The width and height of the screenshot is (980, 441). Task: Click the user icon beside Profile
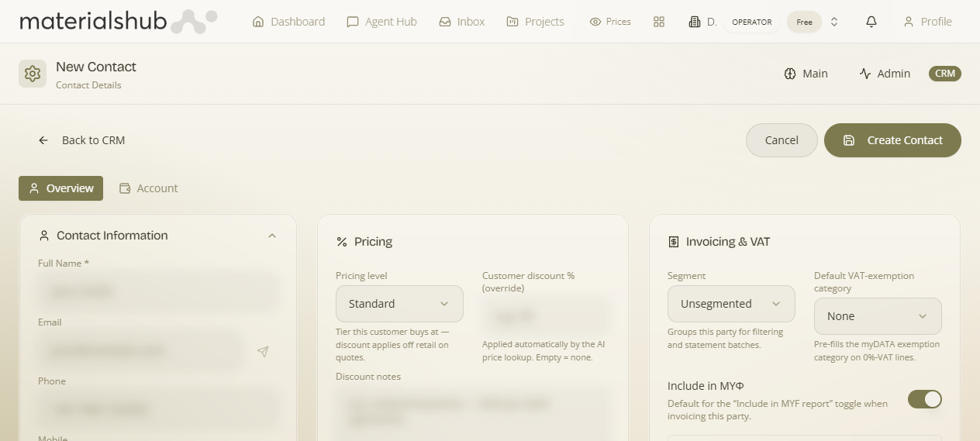909,22
